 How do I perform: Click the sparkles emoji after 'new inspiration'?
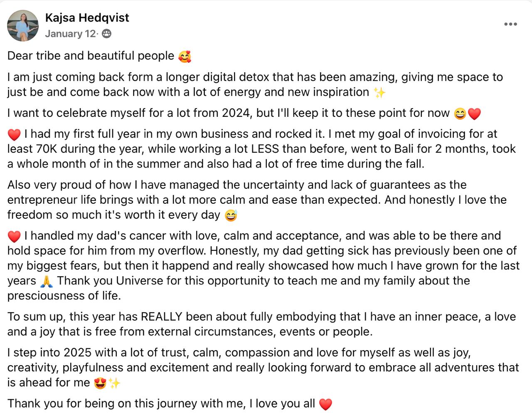point(379,92)
